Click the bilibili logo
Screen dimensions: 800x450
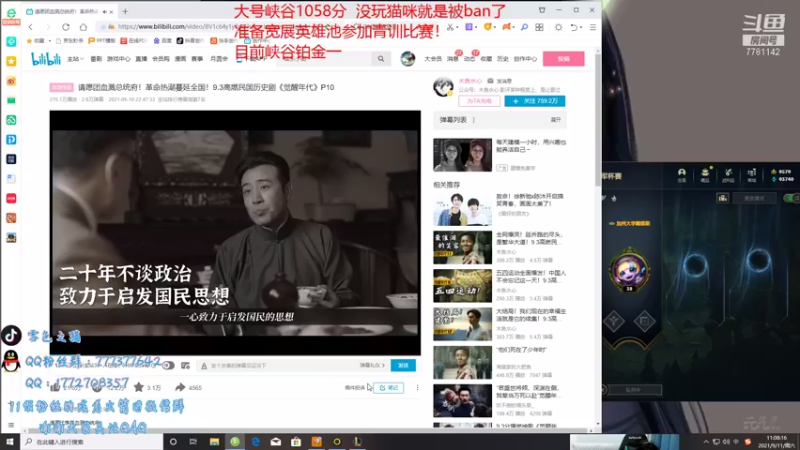point(45,59)
